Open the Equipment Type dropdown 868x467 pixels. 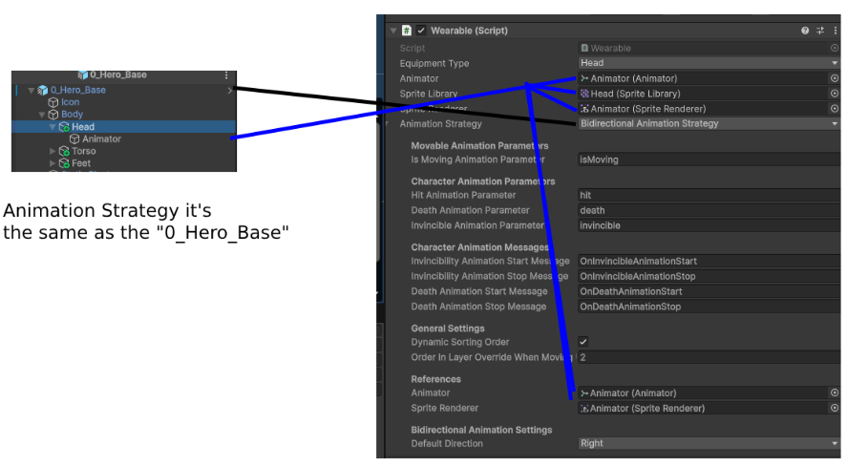(x=708, y=63)
